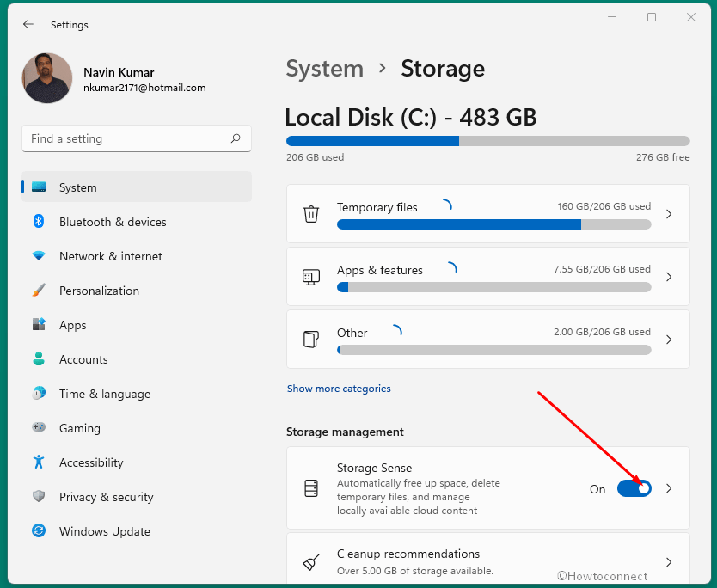Go to Network & internet settings
717x588 pixels.
point(137,256)
